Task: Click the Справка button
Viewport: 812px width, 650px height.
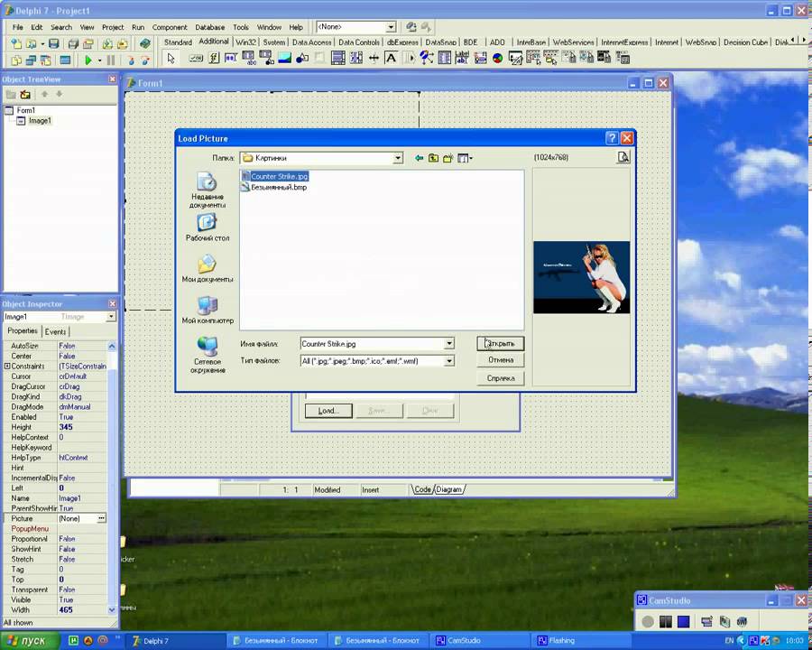Action: pos(500,378)
